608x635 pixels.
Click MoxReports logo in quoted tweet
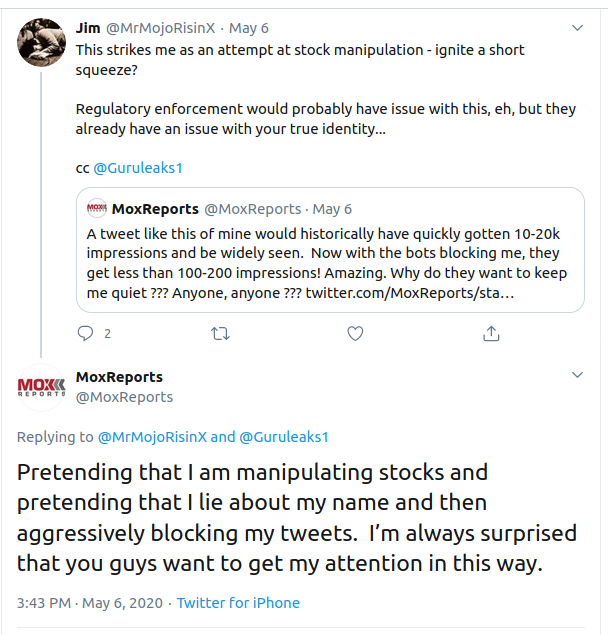pos(97,209)
